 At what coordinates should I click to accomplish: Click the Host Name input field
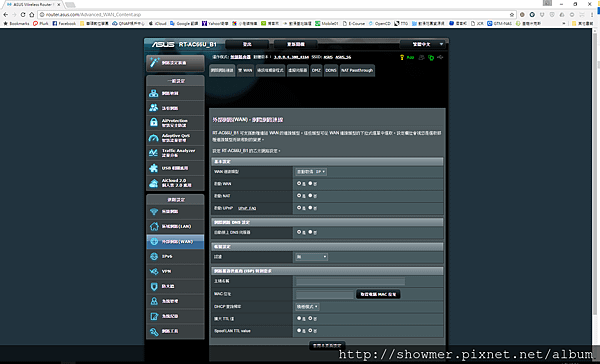[350, 282]
